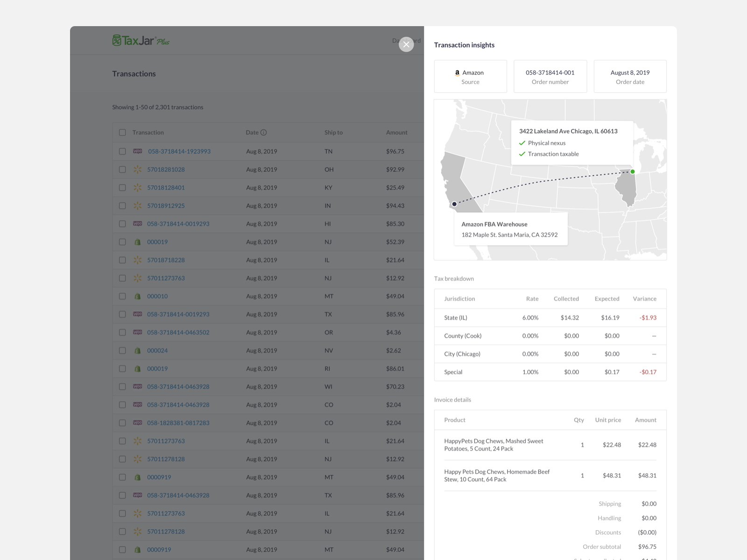Image resolution: width=747 pixels, height=560 pixels.
Task: Close the Transaction insights panel
Action: point(406,44)
